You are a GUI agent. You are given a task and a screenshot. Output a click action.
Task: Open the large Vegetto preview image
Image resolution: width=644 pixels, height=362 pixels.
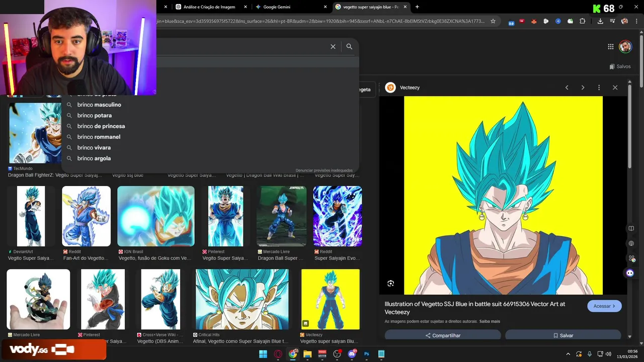(503, 196)
